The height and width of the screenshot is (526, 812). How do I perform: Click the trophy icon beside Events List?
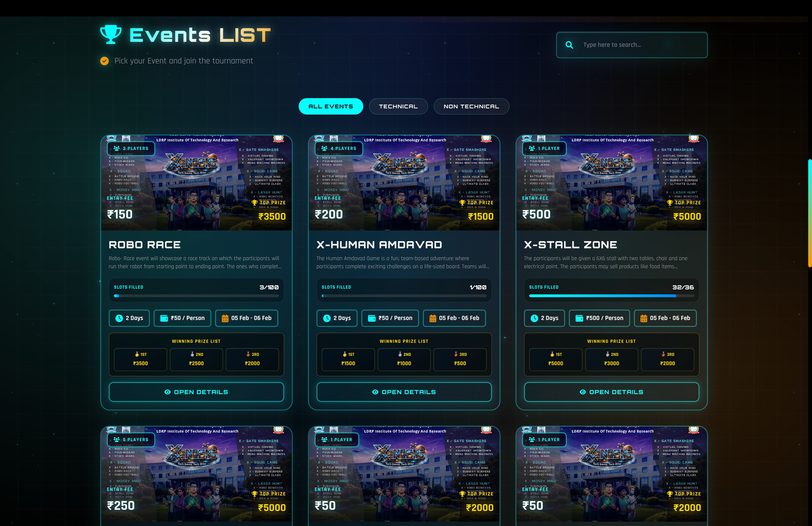pos(111,35)
